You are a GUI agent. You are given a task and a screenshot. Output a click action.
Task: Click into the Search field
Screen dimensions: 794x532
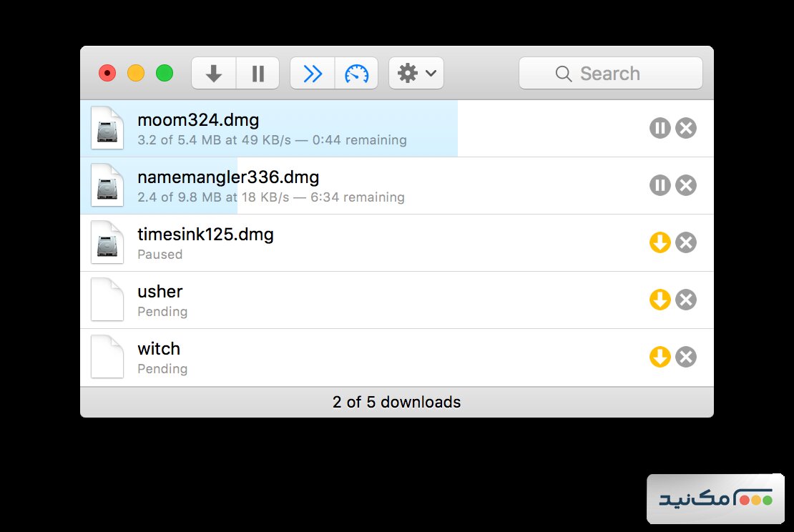click(610, 74)
